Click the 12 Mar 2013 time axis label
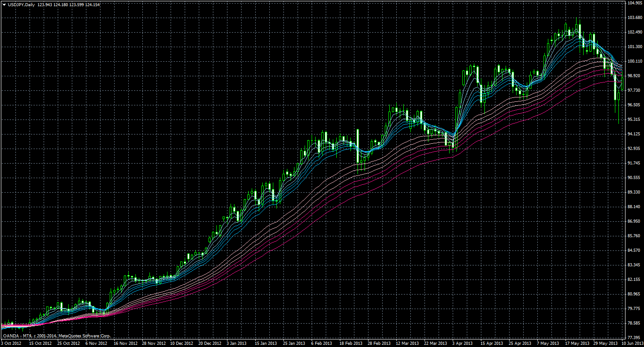Image resolution: width=644 pixels, height=347 pixels. tap(407, 343)
